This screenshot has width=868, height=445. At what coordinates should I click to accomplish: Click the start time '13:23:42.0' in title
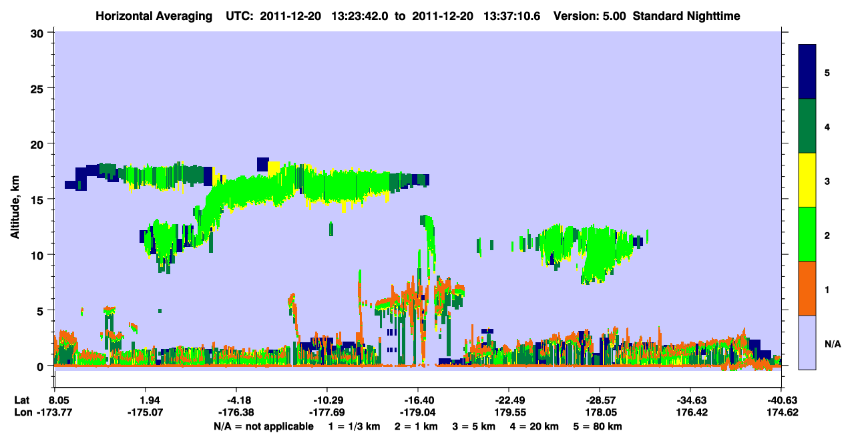click(360, 16)
